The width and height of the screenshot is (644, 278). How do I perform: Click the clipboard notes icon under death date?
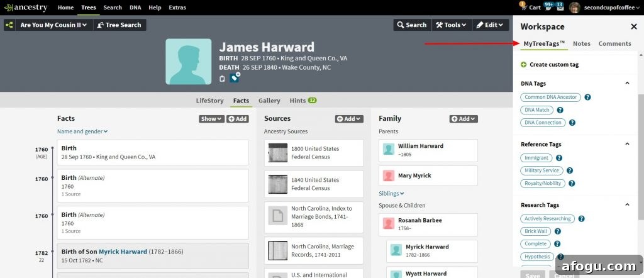(222, 79)
